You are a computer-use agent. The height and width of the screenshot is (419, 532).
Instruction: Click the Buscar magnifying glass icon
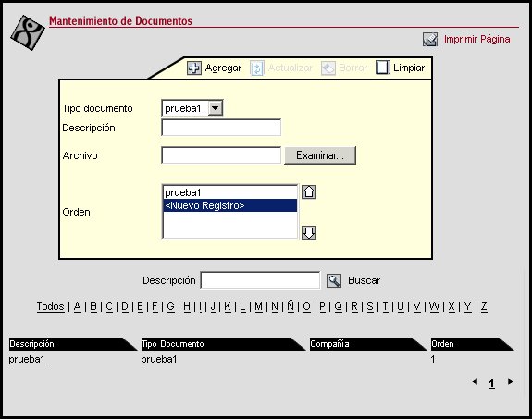334,281
